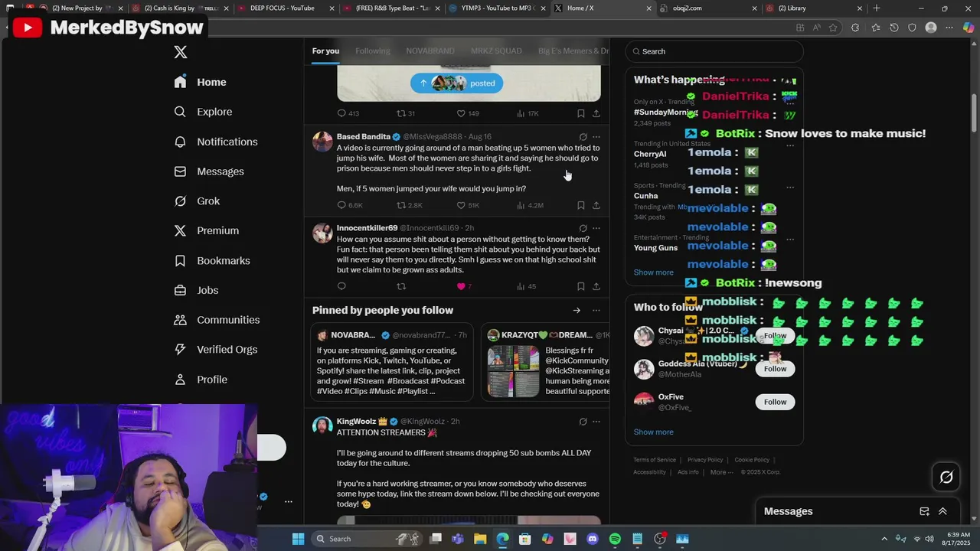
Task: Open Profile from the sidebar
Action: coord(201,380)
